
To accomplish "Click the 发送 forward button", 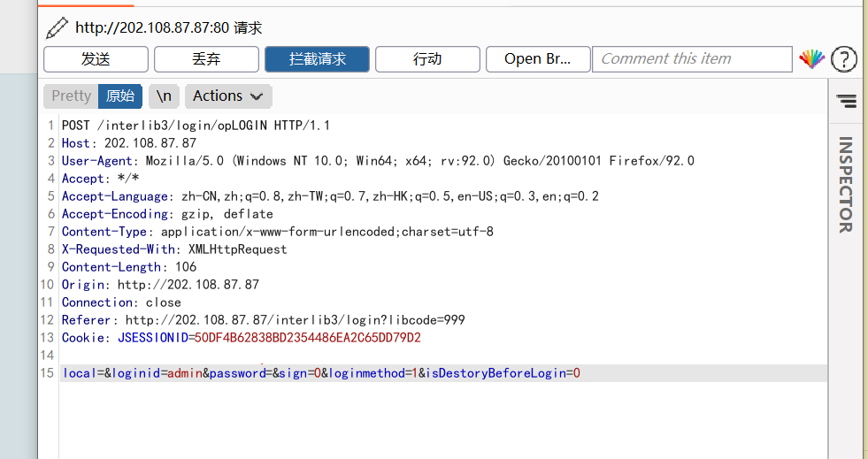I will (96, 59).
